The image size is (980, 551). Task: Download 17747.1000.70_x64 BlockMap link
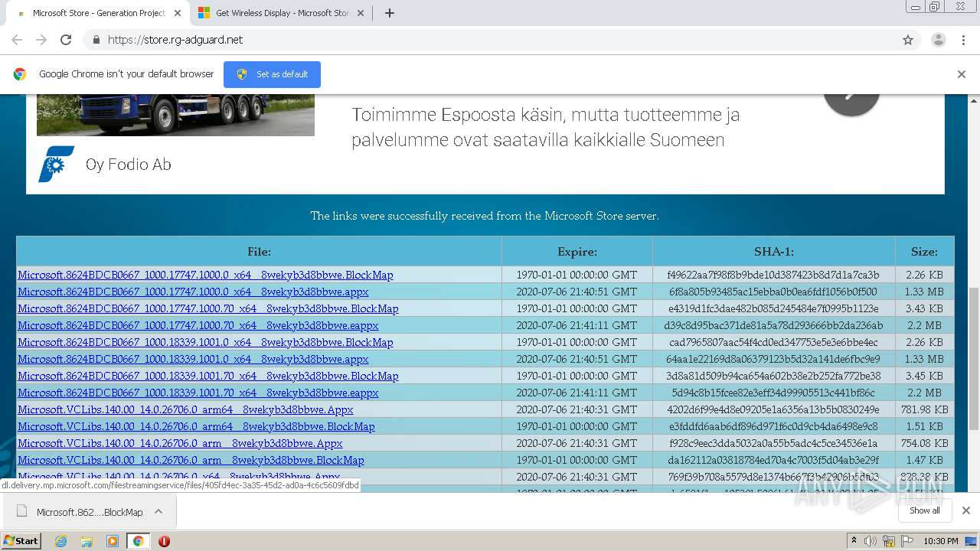coord(208,308)
